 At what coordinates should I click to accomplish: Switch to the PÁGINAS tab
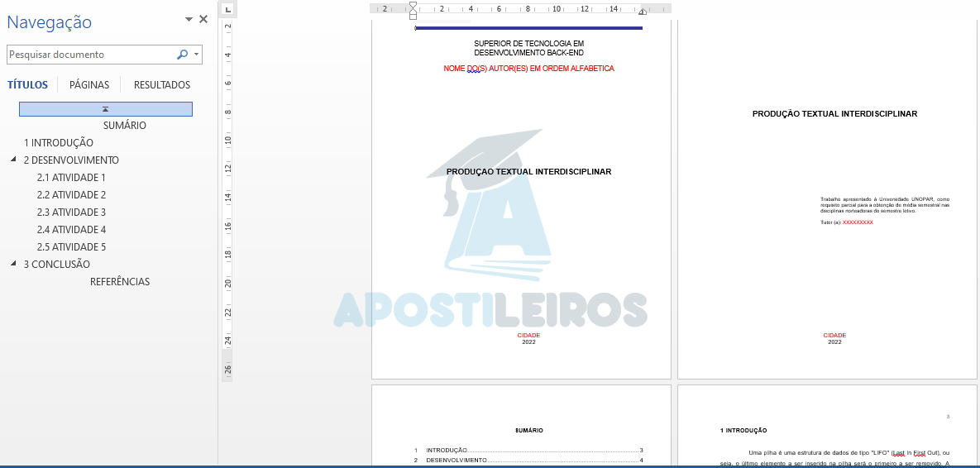(x=89, y=85)
